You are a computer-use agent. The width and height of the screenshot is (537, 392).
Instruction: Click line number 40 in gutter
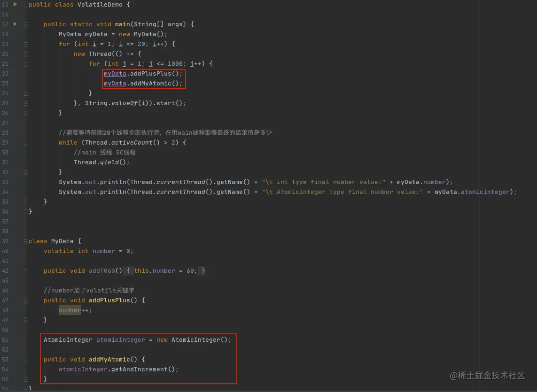(x=5, y=251)
